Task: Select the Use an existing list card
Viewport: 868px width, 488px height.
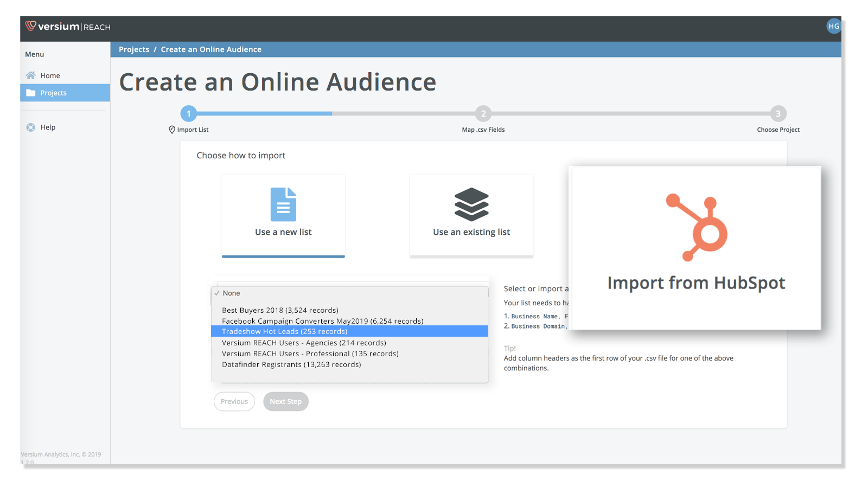Action: (x=471, y=215)
